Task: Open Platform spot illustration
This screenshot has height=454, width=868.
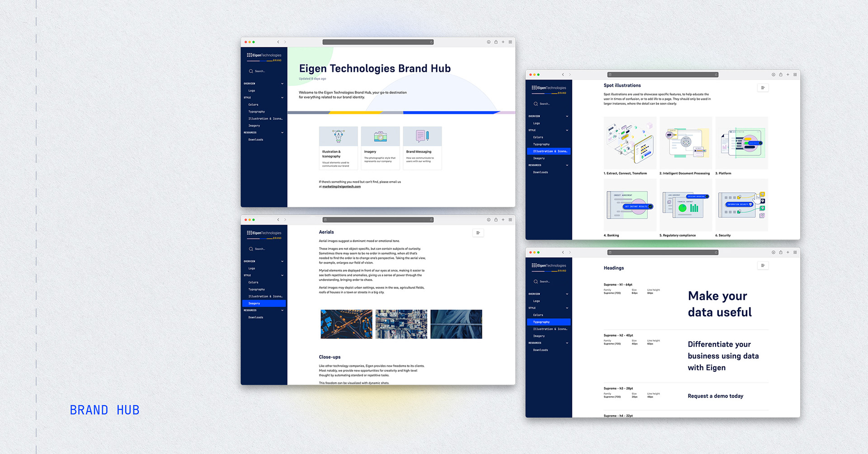Action: point(741,143)
